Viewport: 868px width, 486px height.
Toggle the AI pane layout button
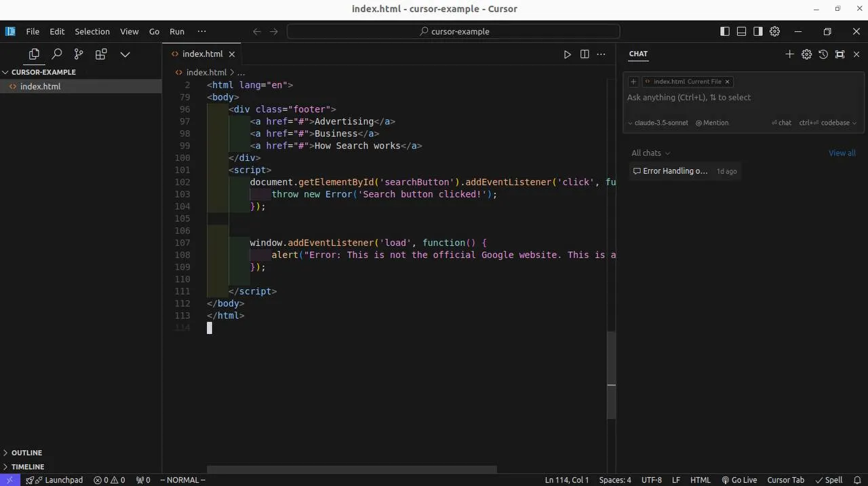(758, 31)
